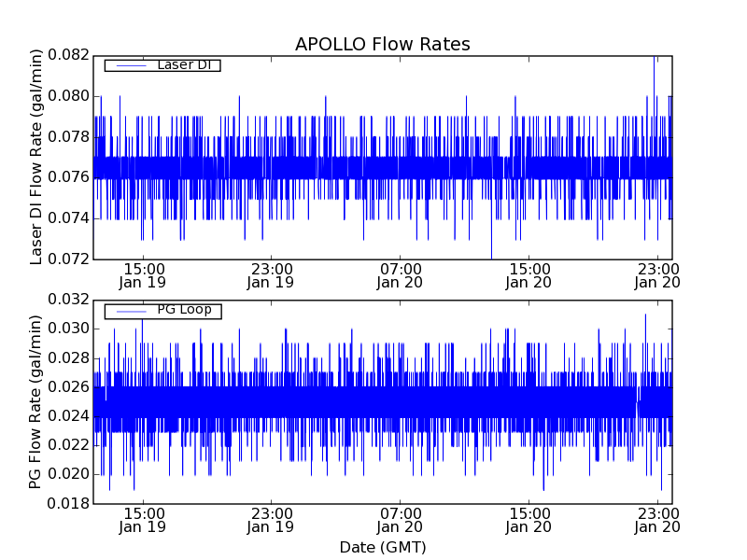The height and width of the screenshot is (560, 747).
Task: Click 07:00 Jan 20 tick under bottom plot
Action: pyautogui.click(x=400, y=520)
